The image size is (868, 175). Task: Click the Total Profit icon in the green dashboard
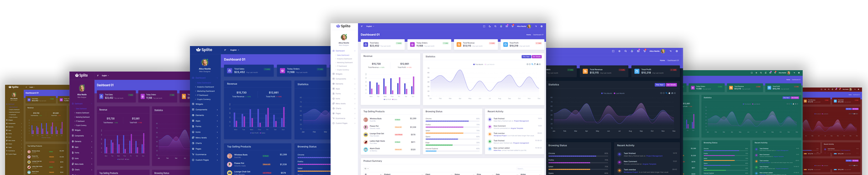(x=769, y=87)
